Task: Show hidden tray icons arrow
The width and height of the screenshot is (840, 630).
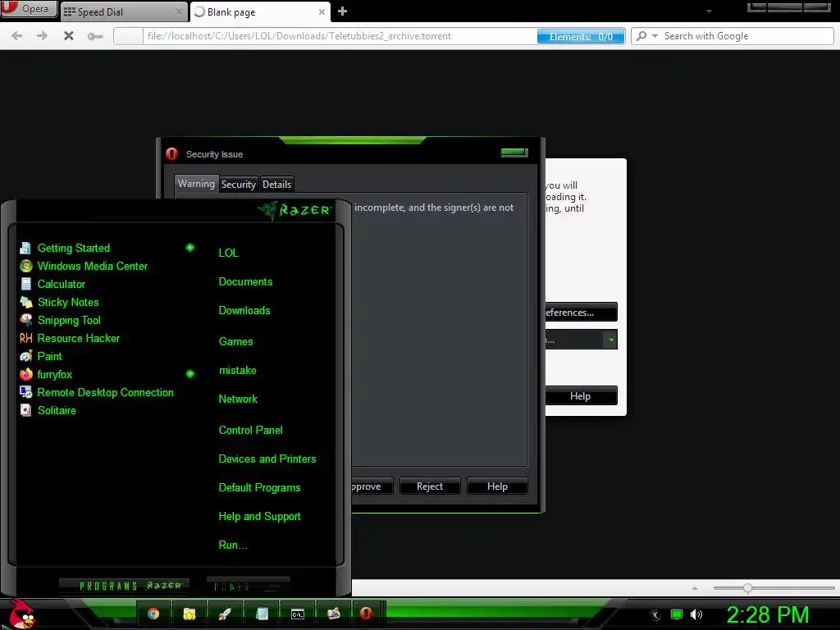Action: [x=655, y=615]
